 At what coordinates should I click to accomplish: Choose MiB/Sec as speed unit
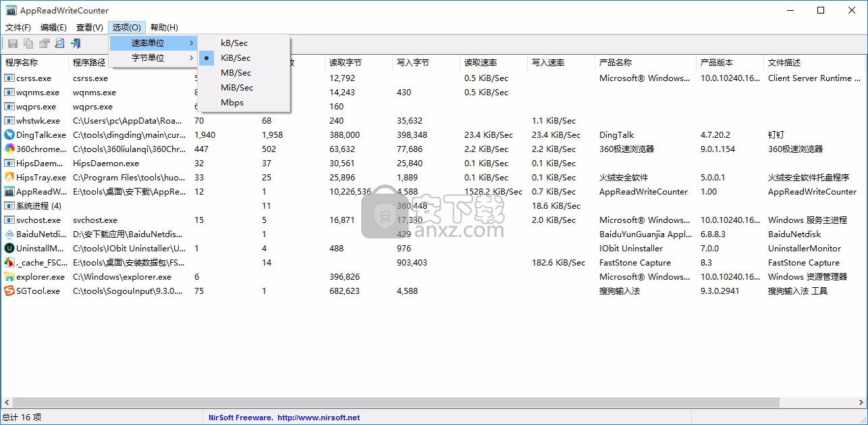pyautogui.click(x=244, y=88)
